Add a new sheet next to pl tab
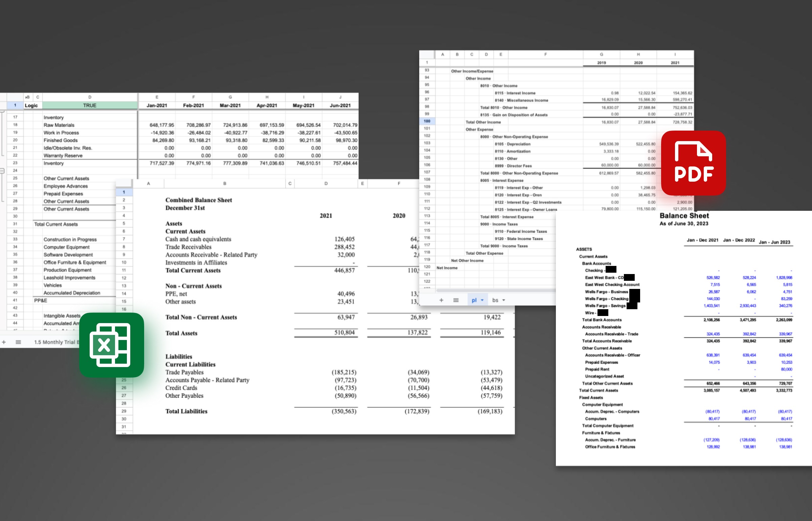The width and height of the screenshot is (812, 521). click(x=441, y=300)
